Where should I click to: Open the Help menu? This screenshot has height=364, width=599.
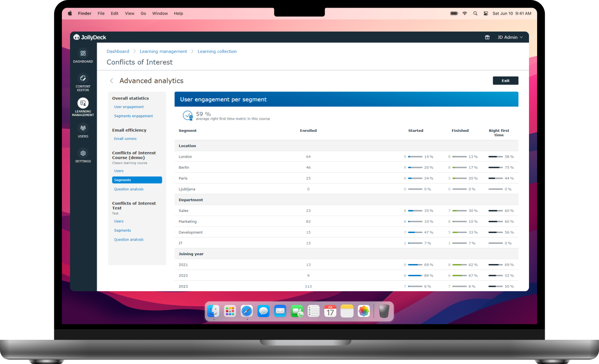click(178, 13)
